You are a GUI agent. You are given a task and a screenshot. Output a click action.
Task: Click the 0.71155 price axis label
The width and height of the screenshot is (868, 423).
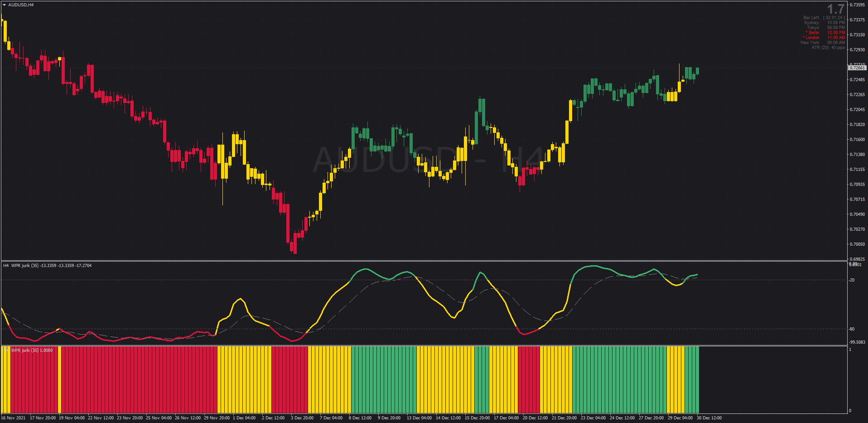pos(857,170)
